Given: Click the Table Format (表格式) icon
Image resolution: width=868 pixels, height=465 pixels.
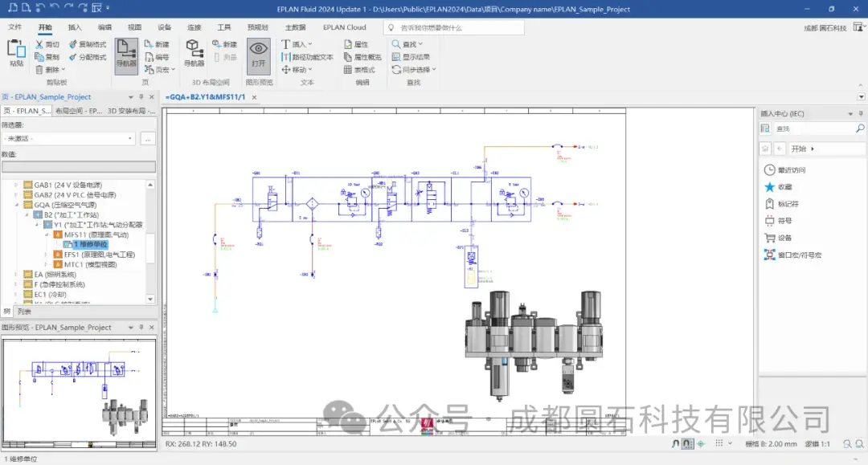Looking at the screenshot, I should [348, 70].
